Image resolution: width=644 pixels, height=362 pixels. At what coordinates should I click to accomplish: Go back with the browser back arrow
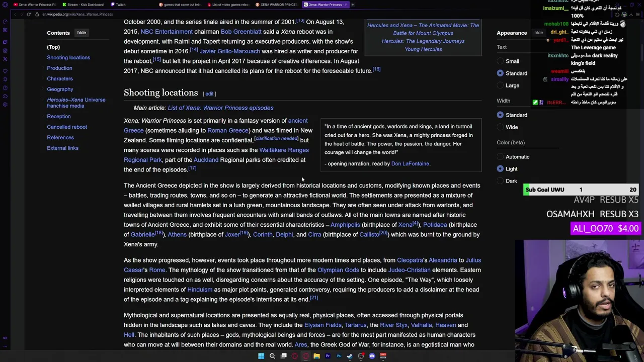[x=14, y=14]
